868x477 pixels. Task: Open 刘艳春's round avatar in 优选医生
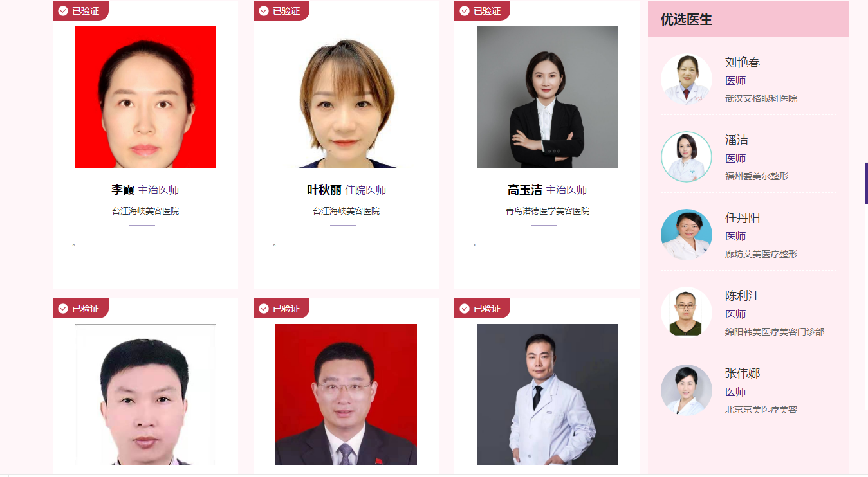[687, 80]
